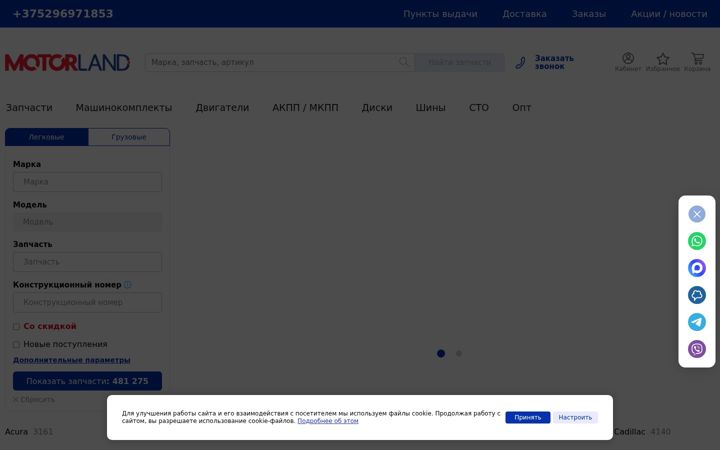Switch to the Легковые tab
The width and height of the screenshot is (720, 450).
(x=46, y=137)
